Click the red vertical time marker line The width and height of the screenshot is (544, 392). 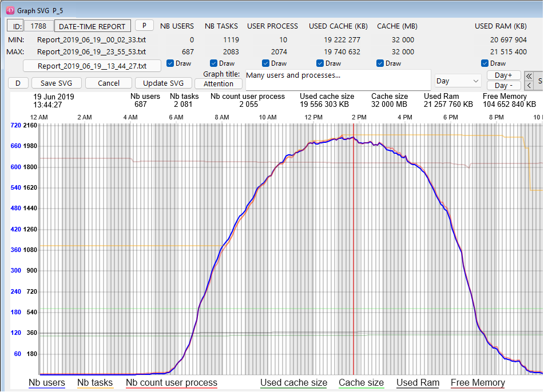tap(354, 240)
